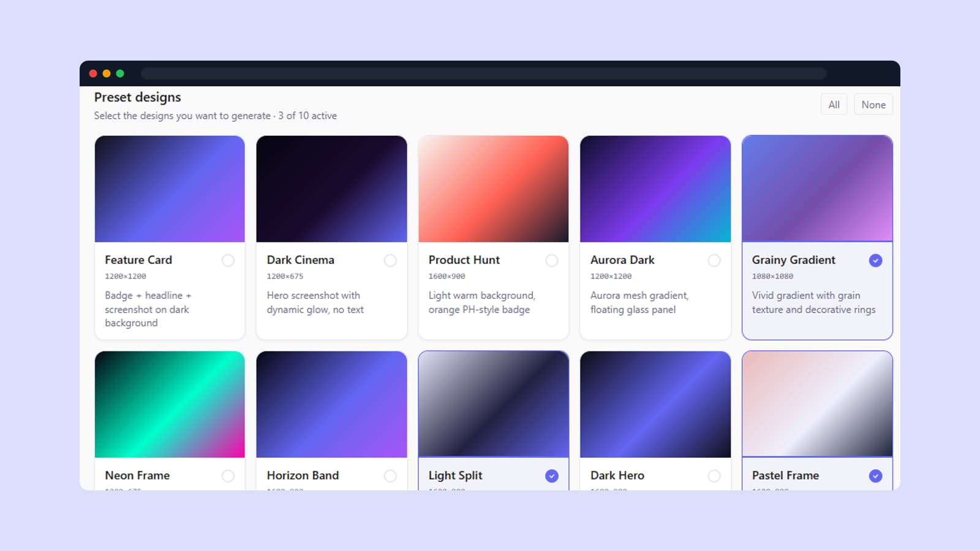Viewport: 980px width, 551px height.
Task: Click the Feature Card gradient thumbnail
Action: [169, 189]
